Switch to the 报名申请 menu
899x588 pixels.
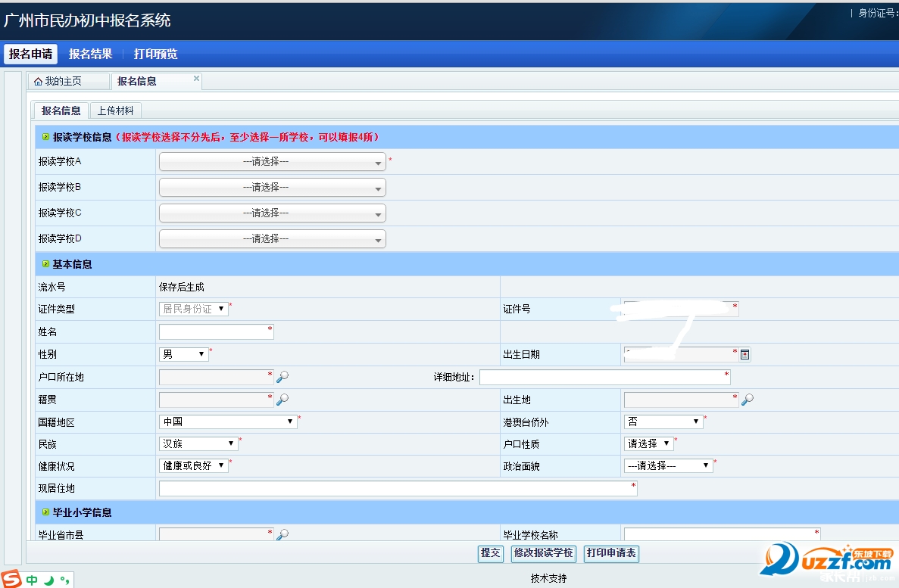click(30, 54)
